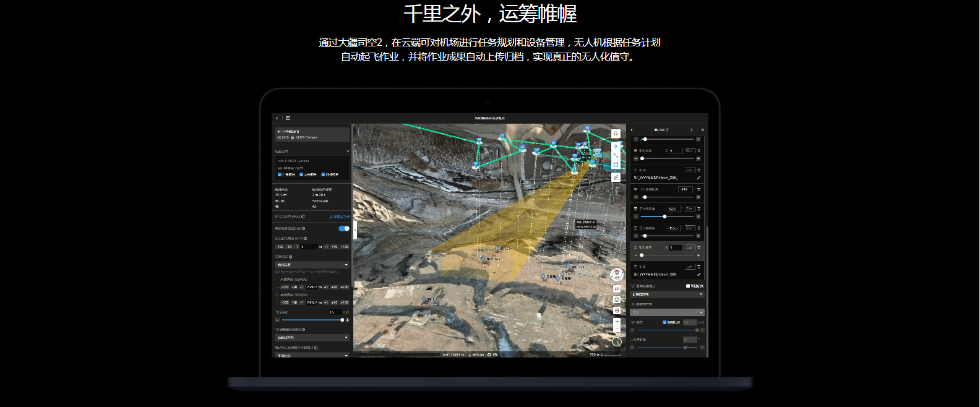
Task: Go to previous waypoint with left arrow
Action: (x=632, y=130)
